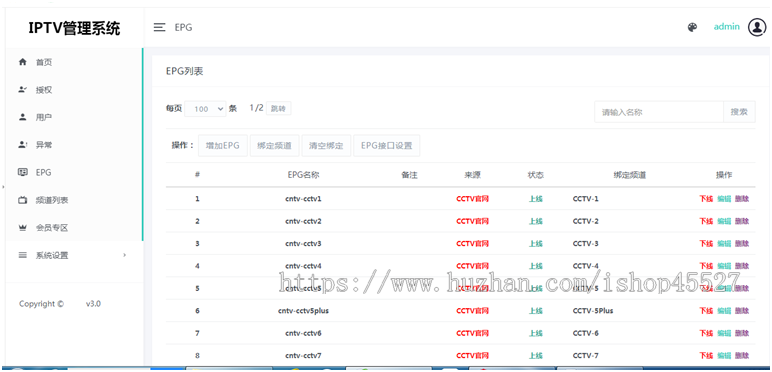Viewport: 772px width, 372px height.
Task: Click the 清空绑定 button
Action: coord(326,146)
